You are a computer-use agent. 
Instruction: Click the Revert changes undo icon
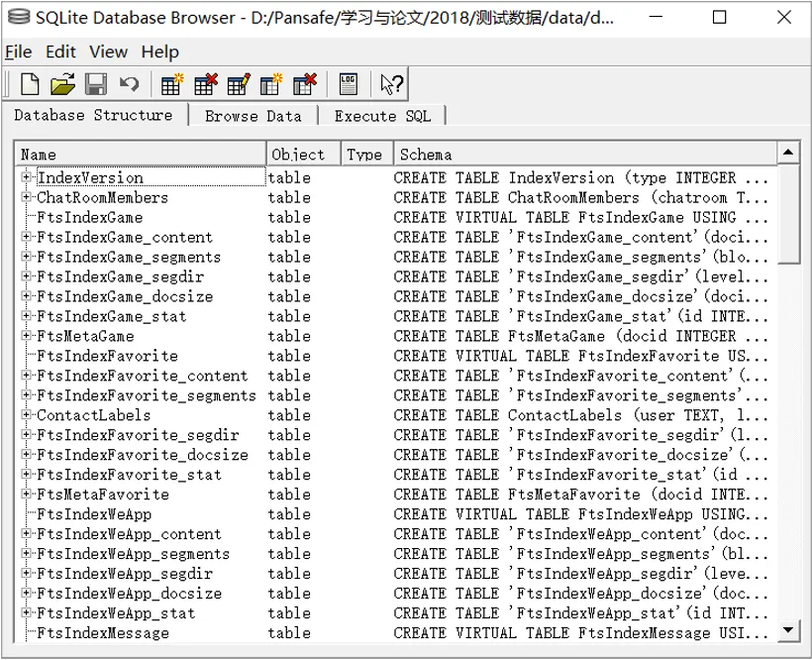coord(129,84)
